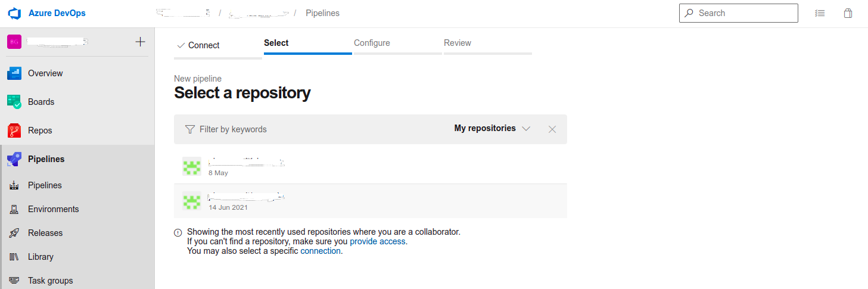868x289 pixels.
Task: Open the Overview section icon
Action: click(x=14, y=73)
